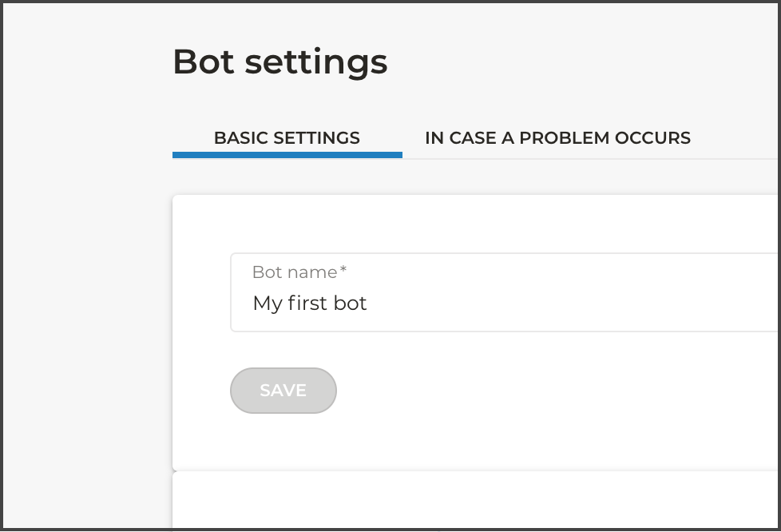
Task: Click the word 'Bot' in the page heading
Action: pyautogui.click(x=203, y=62)
